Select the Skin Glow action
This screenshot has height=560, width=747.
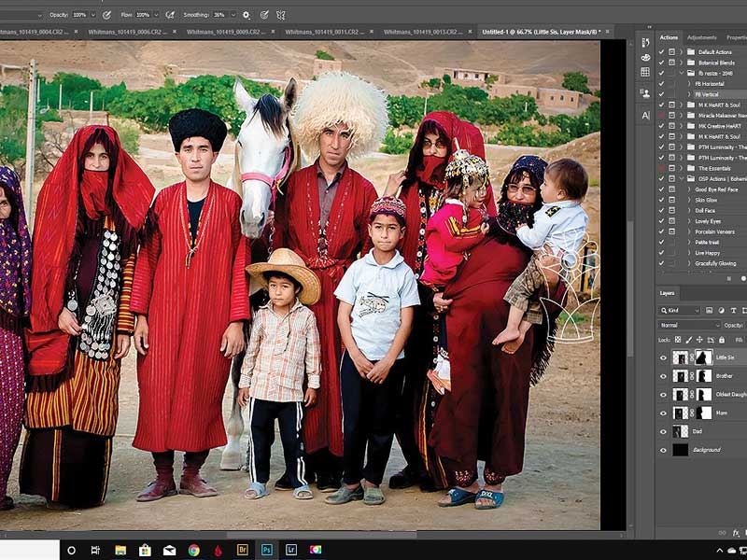click(707, 199)
